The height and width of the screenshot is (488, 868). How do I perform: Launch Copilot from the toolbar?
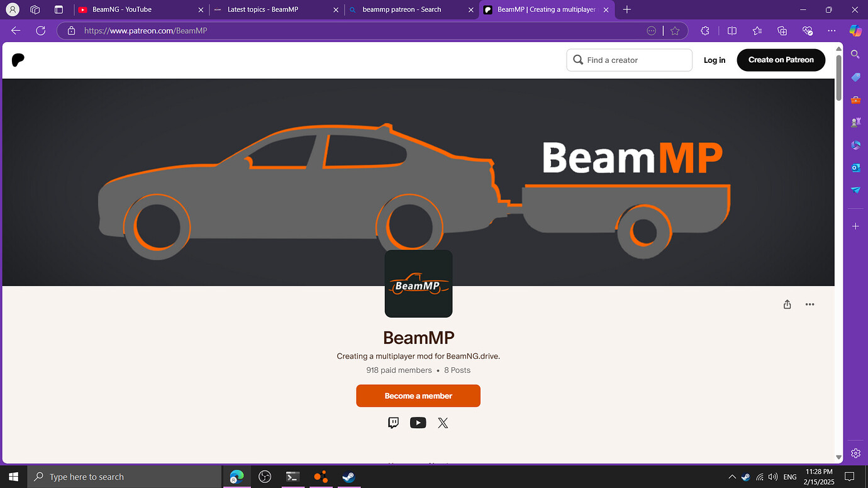855,31
